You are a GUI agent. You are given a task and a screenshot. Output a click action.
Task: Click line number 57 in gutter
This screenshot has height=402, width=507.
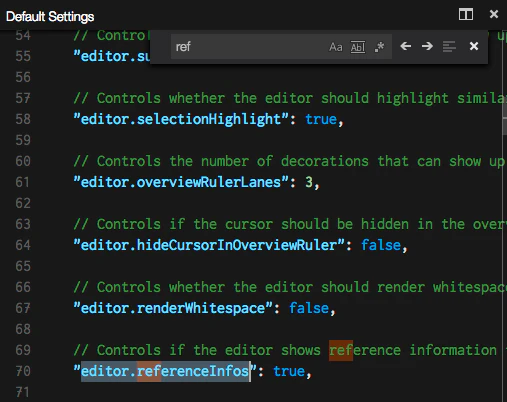(x=23, y=98)
